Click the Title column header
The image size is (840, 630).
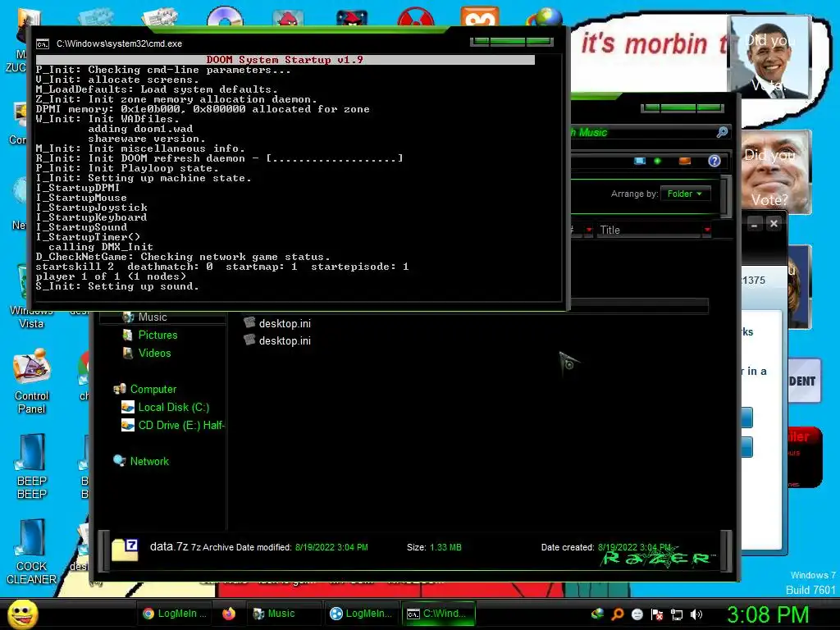pos(650,230)
